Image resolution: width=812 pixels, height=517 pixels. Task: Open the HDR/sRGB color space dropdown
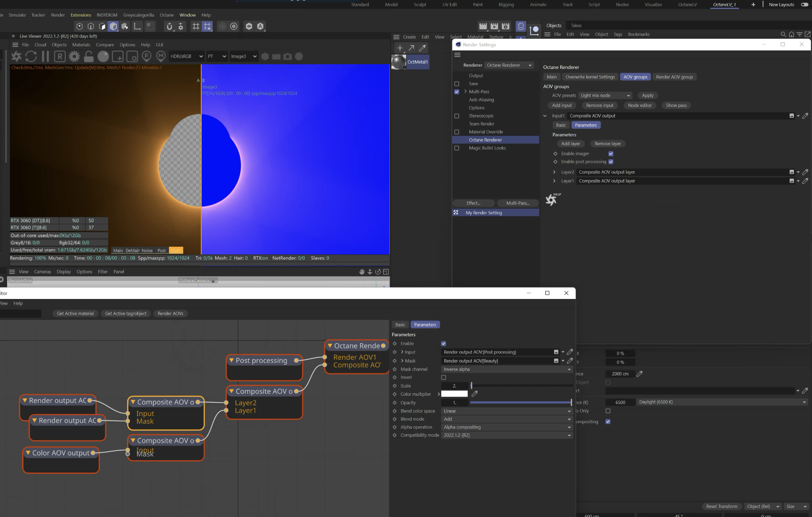click(x=186, y=56)
